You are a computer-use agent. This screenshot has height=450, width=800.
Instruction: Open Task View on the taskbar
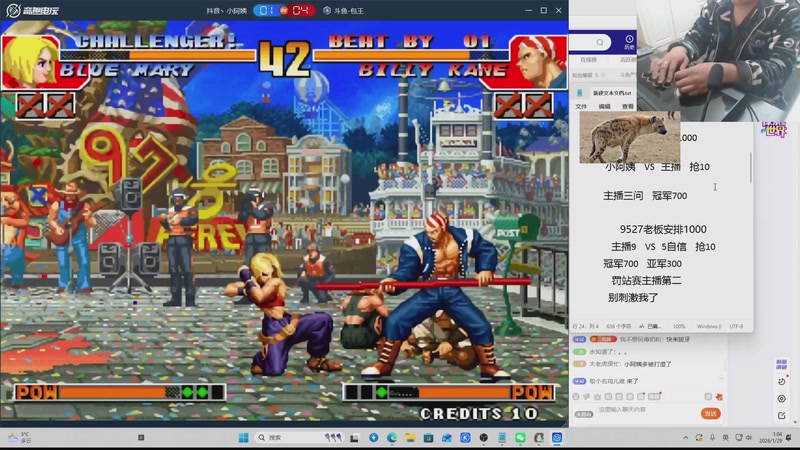(354, 438)
